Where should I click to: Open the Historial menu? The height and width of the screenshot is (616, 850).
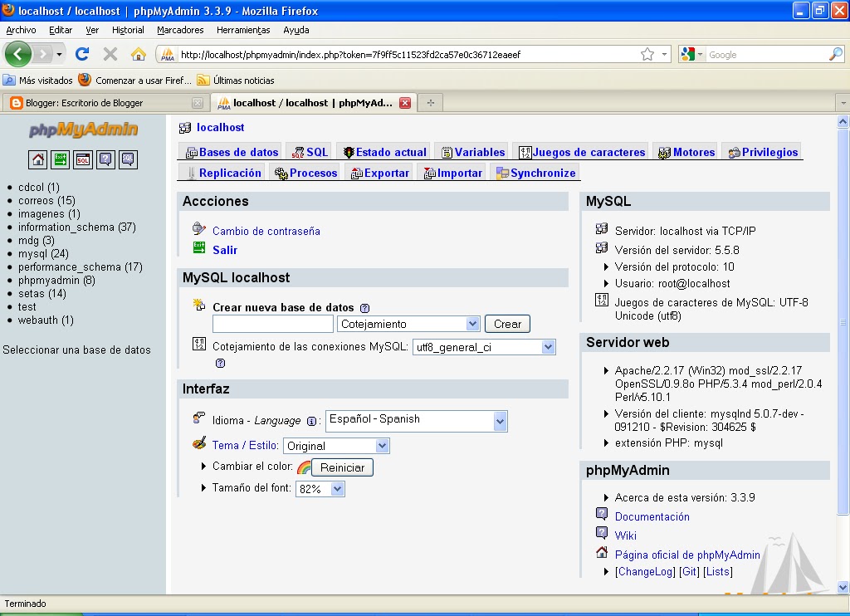point(128,30)
